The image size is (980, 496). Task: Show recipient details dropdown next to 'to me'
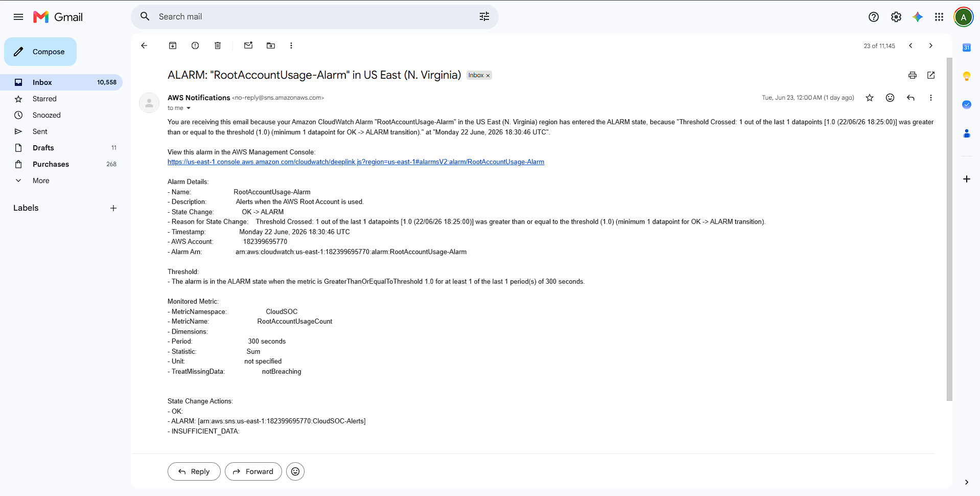pos(189,108)
